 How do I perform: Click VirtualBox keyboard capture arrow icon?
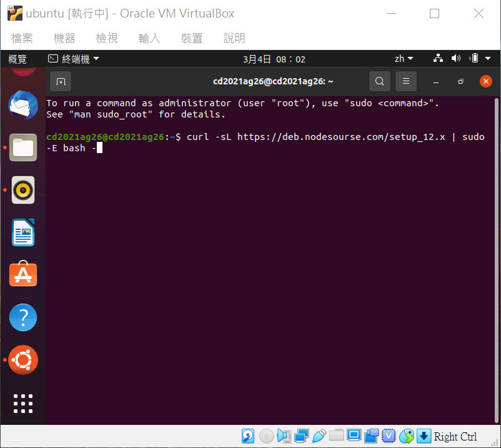coord(424,436)
